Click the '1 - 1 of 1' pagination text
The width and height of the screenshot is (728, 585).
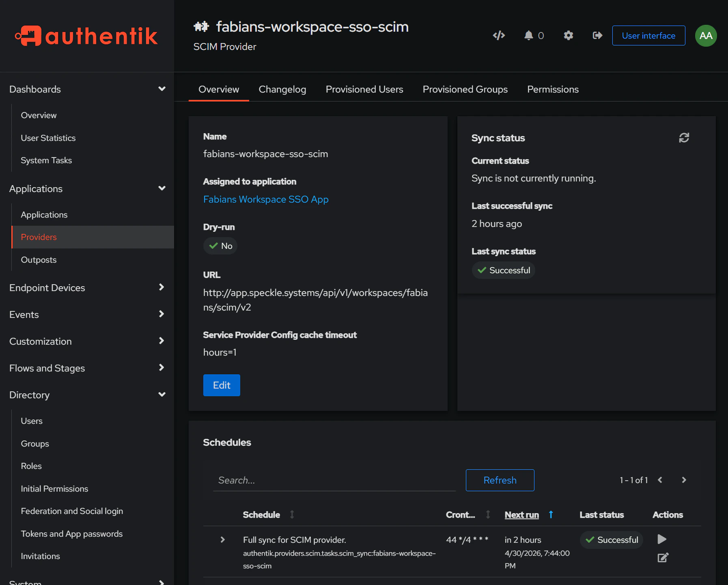pos(633,480)
